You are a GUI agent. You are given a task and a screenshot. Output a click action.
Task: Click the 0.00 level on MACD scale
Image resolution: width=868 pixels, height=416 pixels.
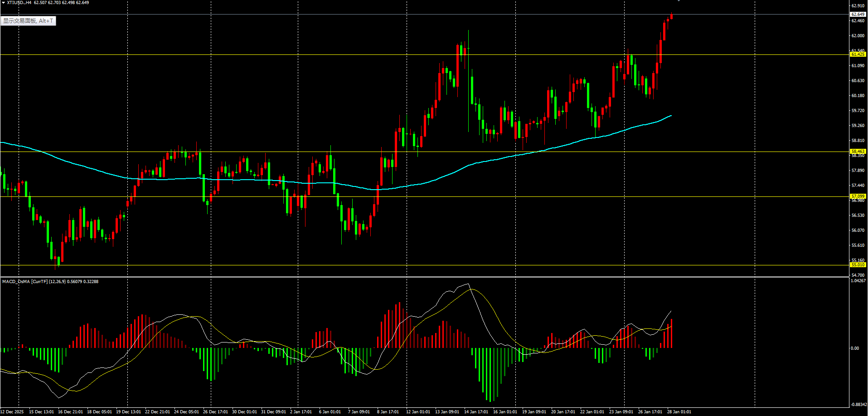855,348
